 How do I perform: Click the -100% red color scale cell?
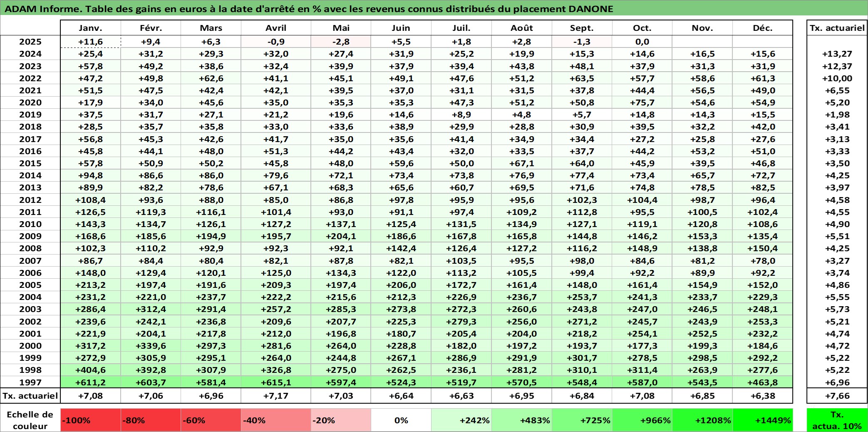click(x=91, y=420)
